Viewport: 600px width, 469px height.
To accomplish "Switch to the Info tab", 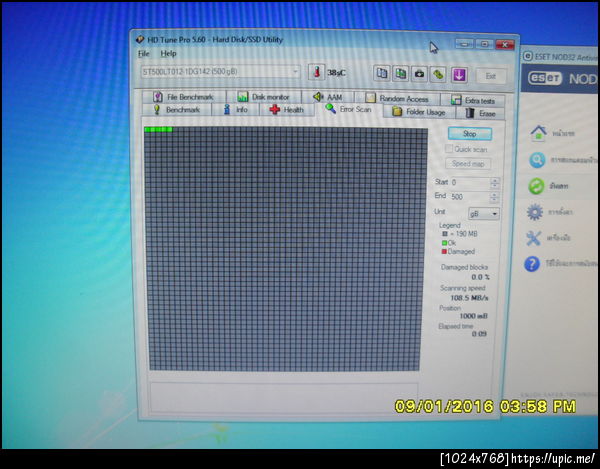I will pos(236,110).
